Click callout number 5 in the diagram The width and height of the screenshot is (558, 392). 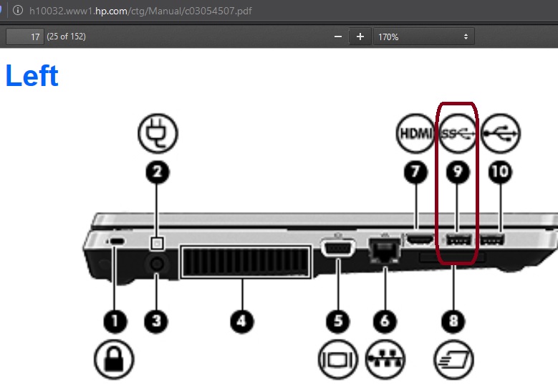337,322
